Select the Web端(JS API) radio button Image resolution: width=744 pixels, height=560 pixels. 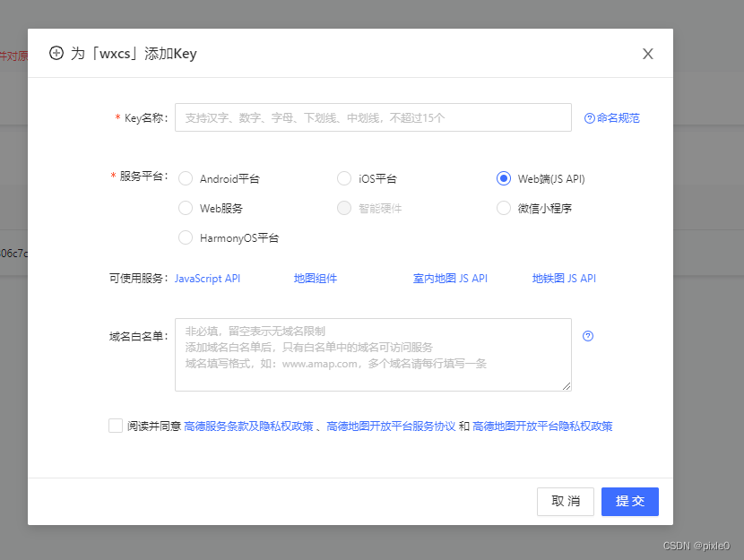504,179
